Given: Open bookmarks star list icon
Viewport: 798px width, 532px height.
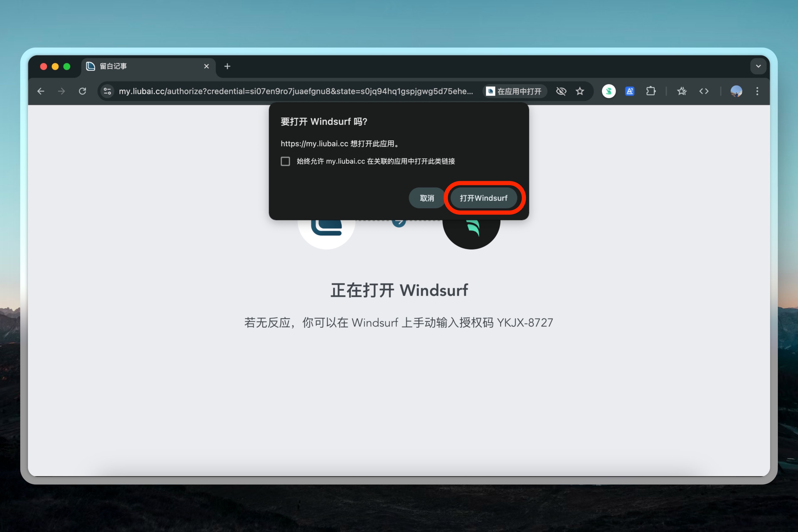Looking at the screenshot, I should [682, 91].
